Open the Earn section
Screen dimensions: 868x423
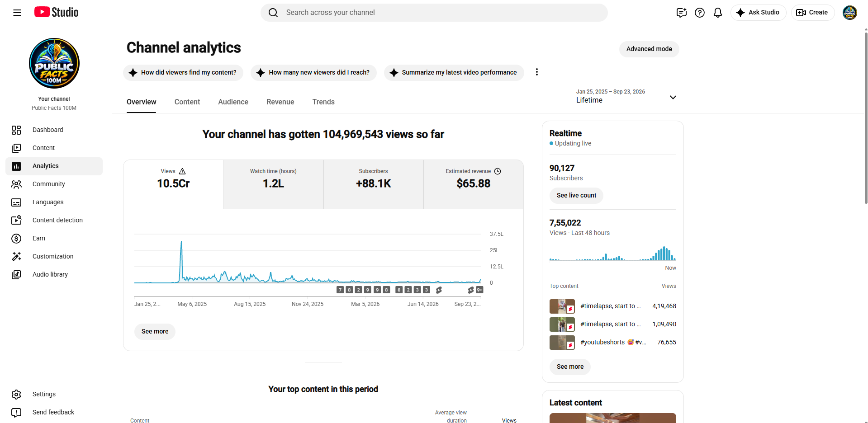(x=54, y=238)
